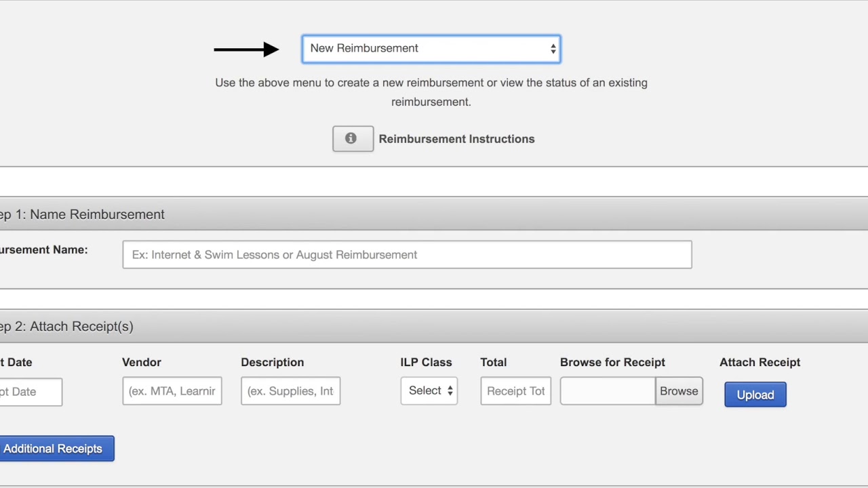
Task: Click the Receipt Total input field
Action: [x=515, y=391]
